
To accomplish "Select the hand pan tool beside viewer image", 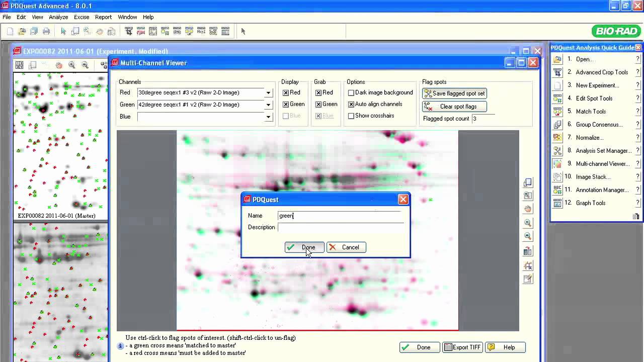I will pyautogui.click(x=528, y=209).
